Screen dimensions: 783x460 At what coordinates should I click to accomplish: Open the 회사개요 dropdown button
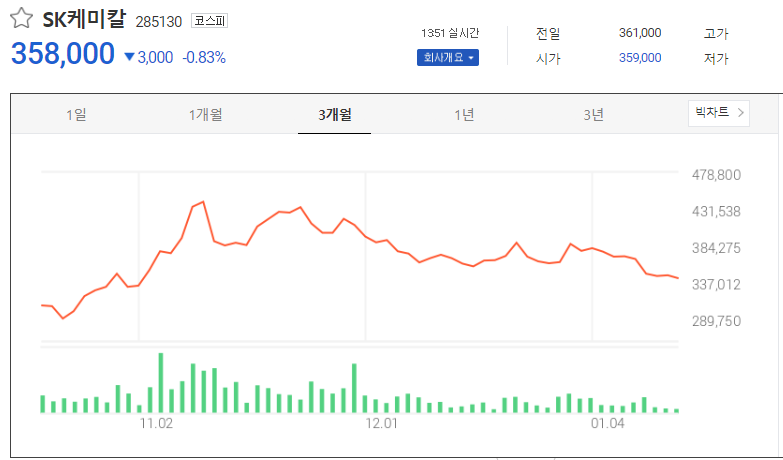tap(448, 57)
